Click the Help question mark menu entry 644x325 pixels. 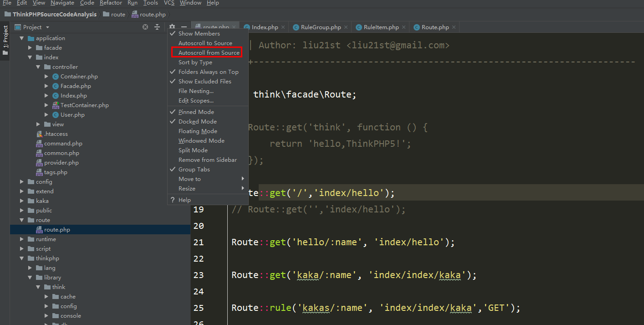pyautogui.click(x=184, y=200)
